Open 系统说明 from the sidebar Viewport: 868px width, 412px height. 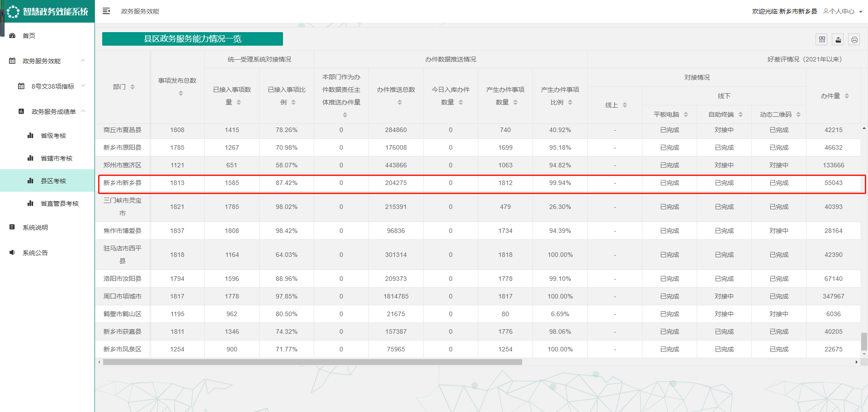(35, 227)
